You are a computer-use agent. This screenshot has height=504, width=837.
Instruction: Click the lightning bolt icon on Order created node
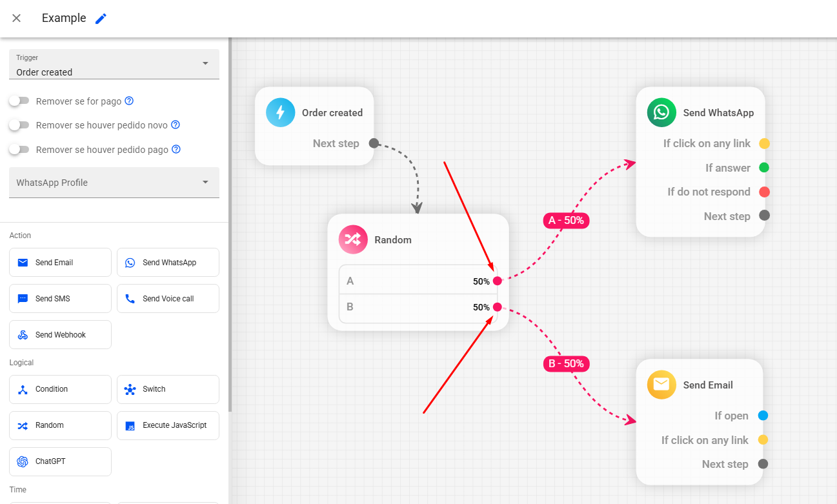pyautogui.click(x=280, y=112)
